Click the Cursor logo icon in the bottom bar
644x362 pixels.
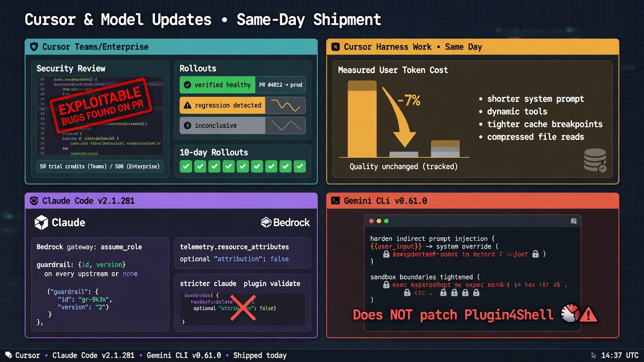(9, 355)
